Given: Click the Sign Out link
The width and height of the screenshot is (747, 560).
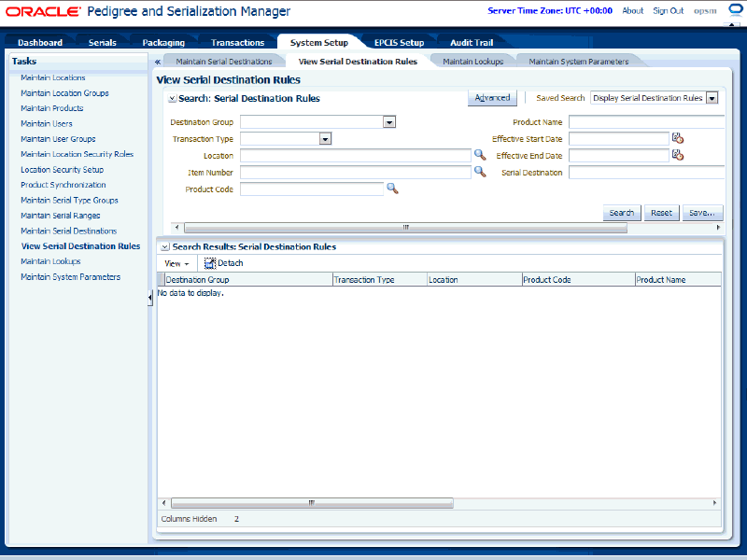Looking at the screenshot, I should click(x=668, y=10).
